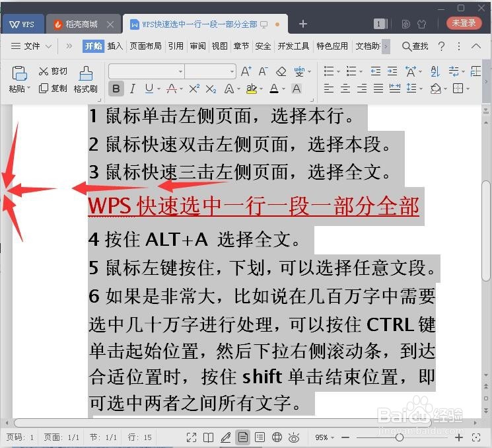Apply superscript X² formatting
This screenshot has height=448, width=492.
click(194, 89)
